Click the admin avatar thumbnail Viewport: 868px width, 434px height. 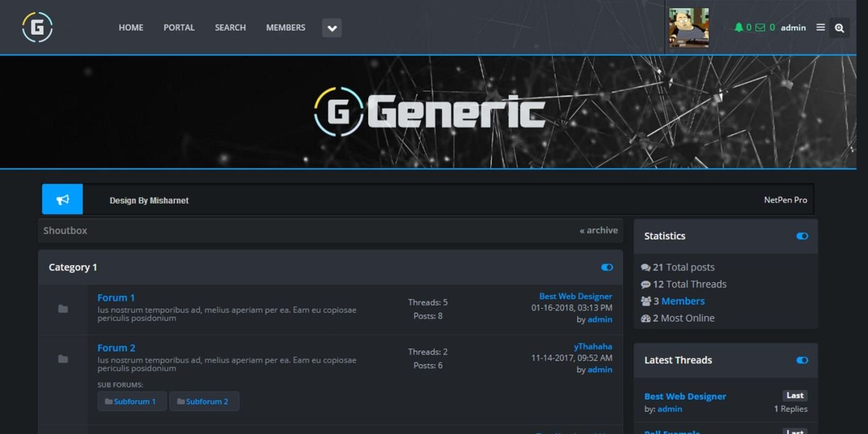click(x=688, y=27)
